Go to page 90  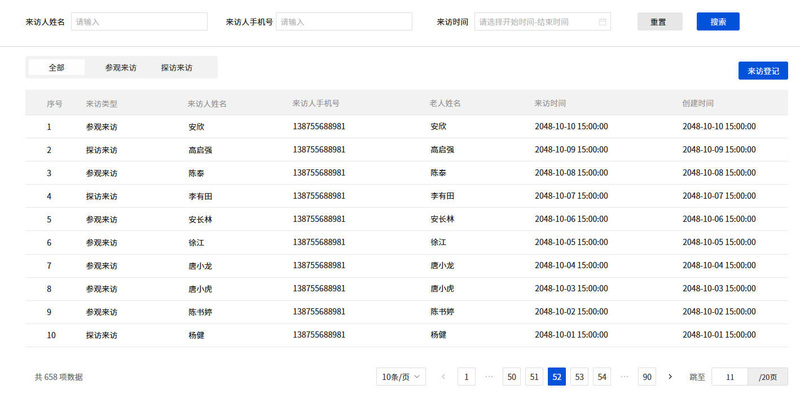point(647,377)
